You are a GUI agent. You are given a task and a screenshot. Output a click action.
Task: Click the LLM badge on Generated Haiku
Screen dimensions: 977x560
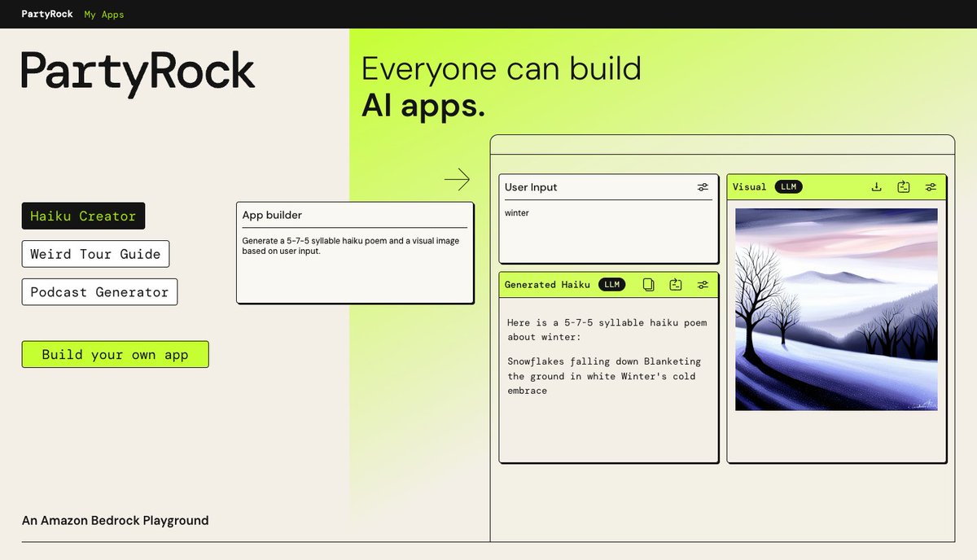pyautogui.click(x=611, y=284)
